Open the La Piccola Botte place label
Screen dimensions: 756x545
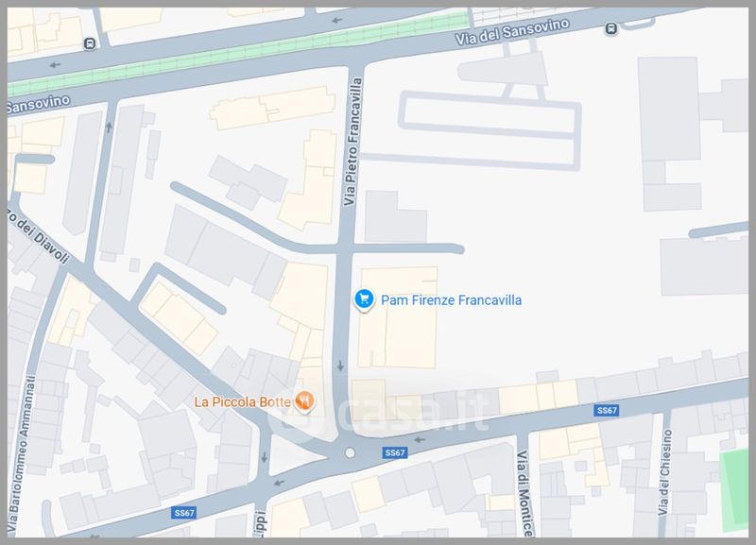point(243,401)
